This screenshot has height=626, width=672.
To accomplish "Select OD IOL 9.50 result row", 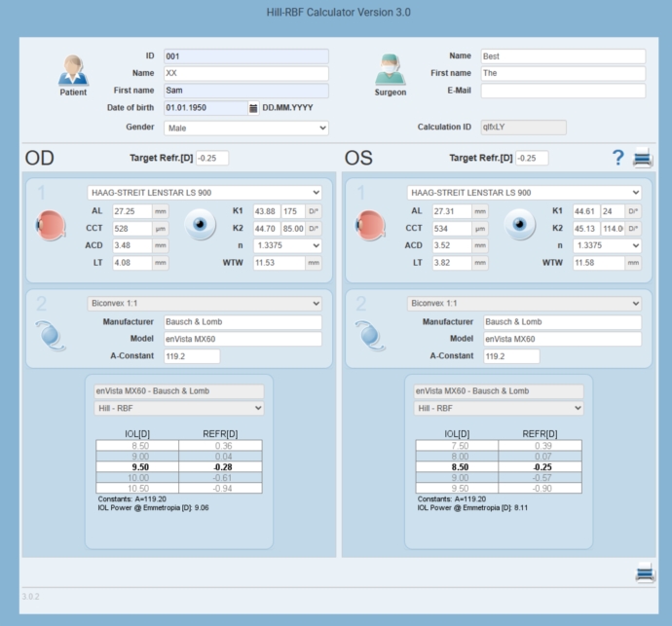I will pos(178,466).
